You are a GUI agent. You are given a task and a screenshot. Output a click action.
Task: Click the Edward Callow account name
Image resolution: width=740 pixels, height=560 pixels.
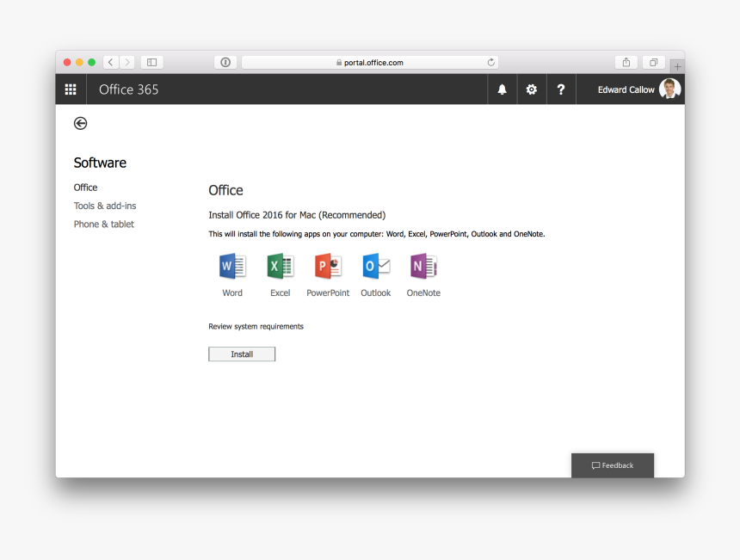626,89
